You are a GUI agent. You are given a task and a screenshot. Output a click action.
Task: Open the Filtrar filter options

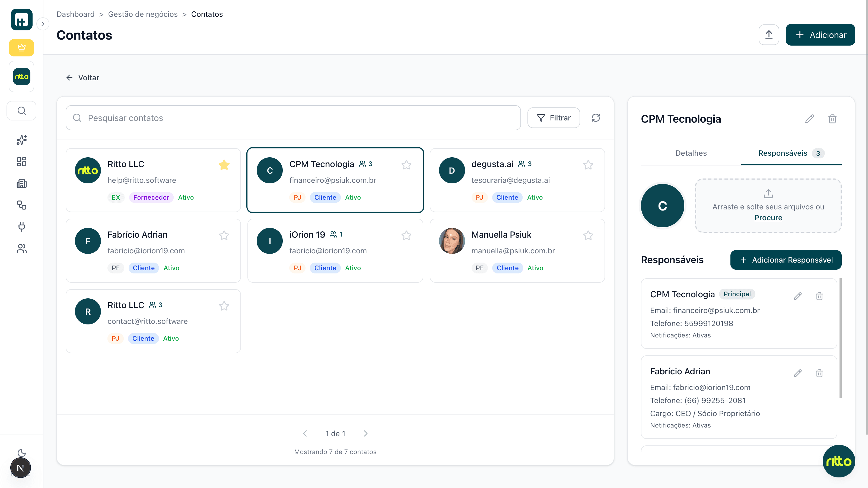(x=553, y=118)
